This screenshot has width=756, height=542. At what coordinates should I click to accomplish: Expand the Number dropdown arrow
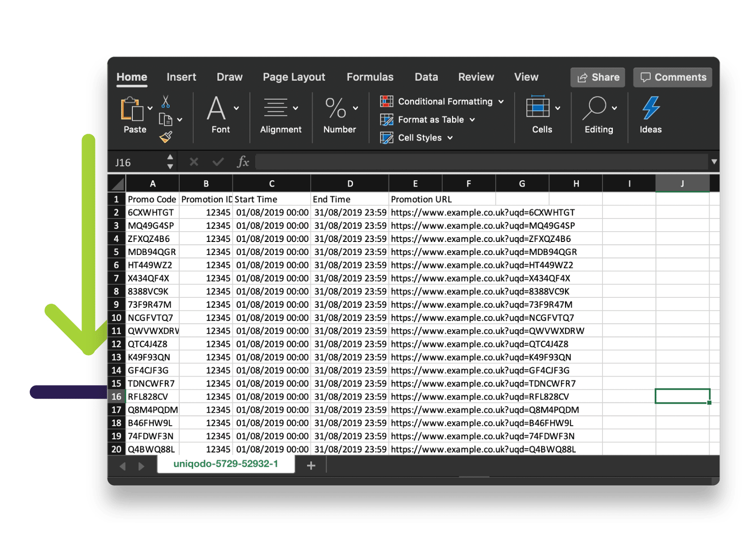(x=356, y=108)
